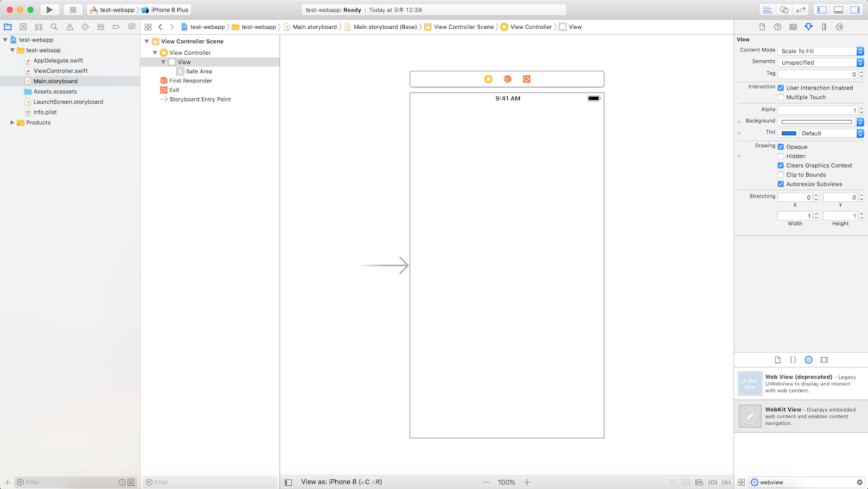The width and height of the screenshot is (868, 489).
Task: Enable the Multiple Touch checkbox
Action: click(781, 97)
